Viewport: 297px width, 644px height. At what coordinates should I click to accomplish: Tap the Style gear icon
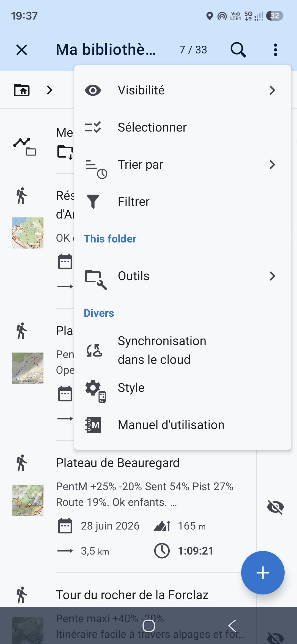click(x=95, y=391)
